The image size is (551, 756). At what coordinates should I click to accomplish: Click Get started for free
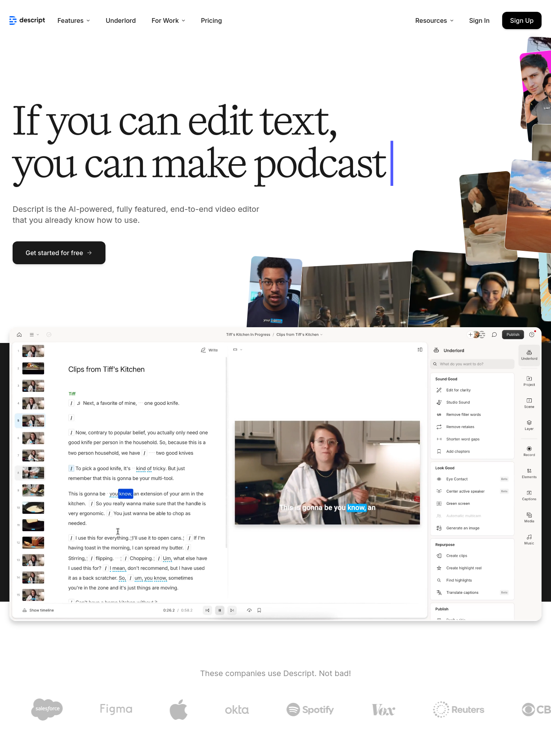(59, 253)
